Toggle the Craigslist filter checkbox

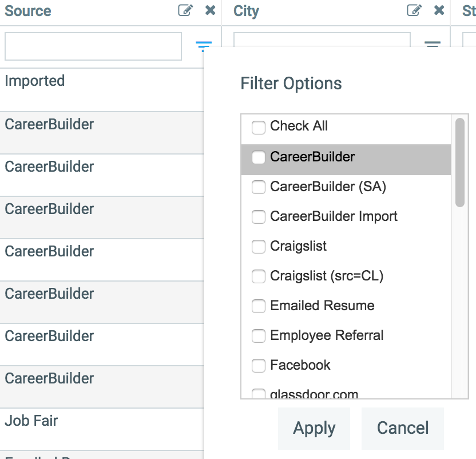[259, 247]
